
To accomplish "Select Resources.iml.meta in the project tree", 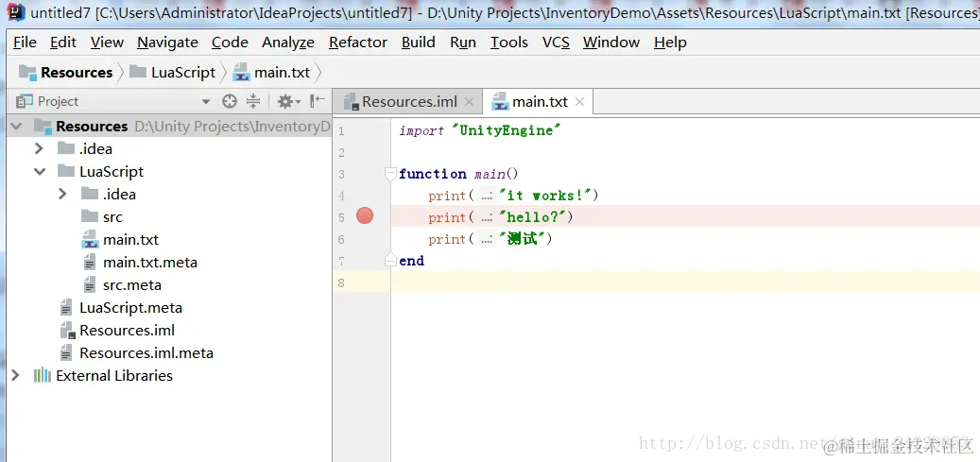I will (146, 352).
